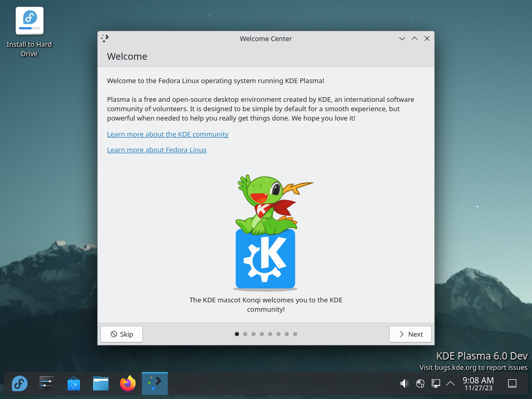
Task: Open the network connections tray icon
Action: click(436, 383)
